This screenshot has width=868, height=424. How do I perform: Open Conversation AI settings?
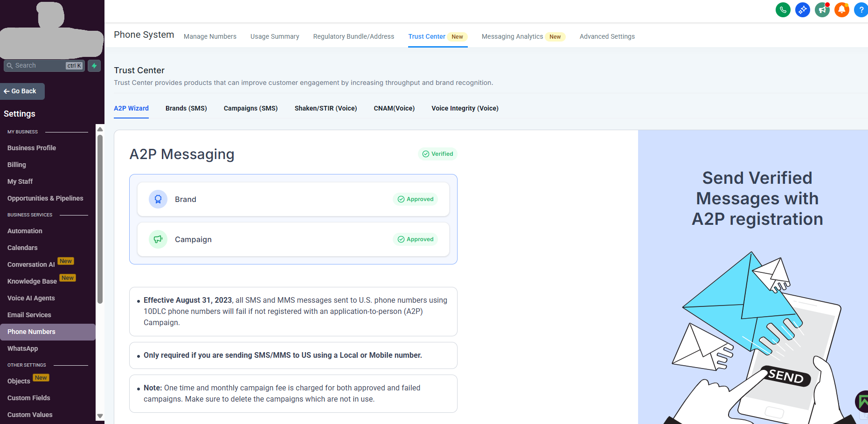point(31,264)
